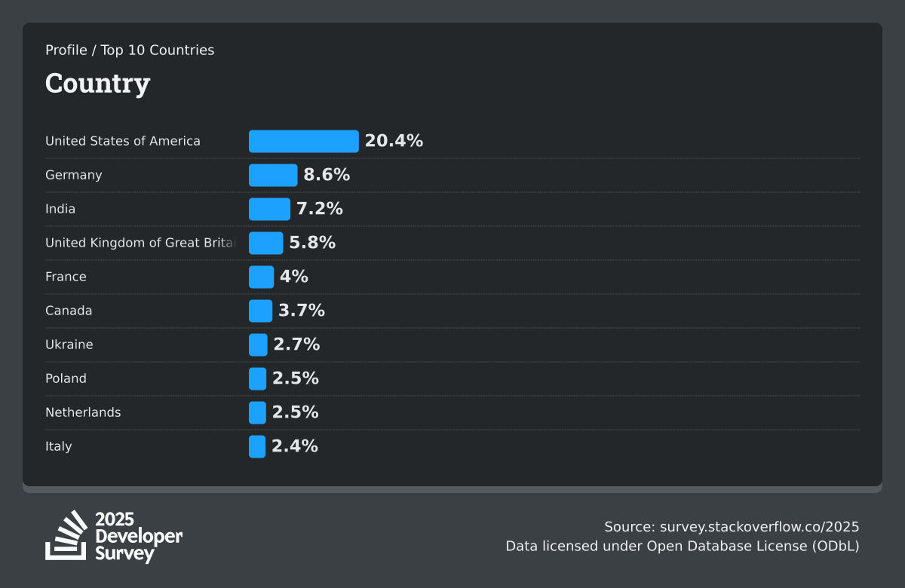Click the Poland blue bar

[x=257, y=378]
